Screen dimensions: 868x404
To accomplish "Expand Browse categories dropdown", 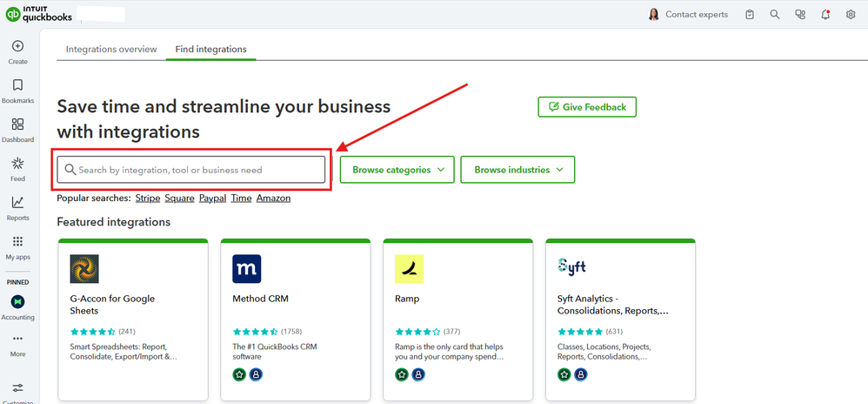I will [397, 170].
